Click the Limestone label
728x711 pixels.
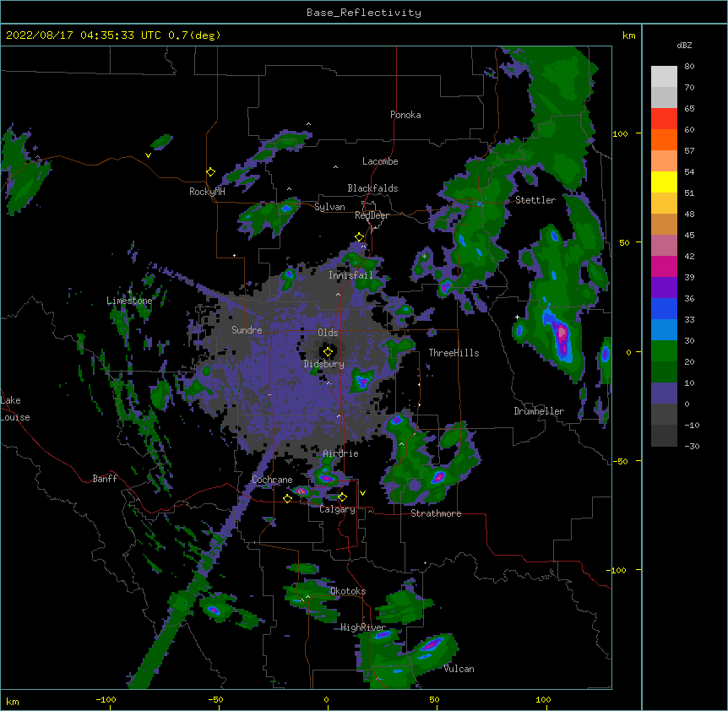pos(129,301)
